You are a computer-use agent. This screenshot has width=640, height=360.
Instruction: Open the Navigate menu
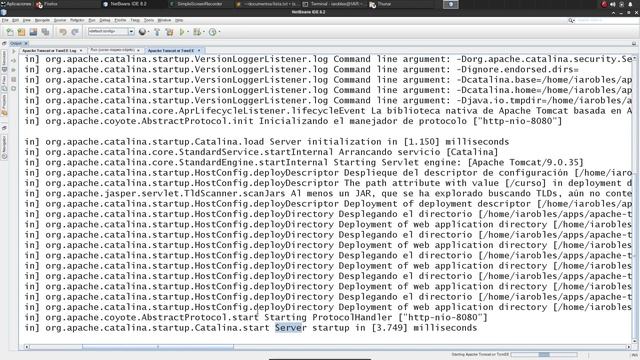pyautogui.click(x=42, y=20)
